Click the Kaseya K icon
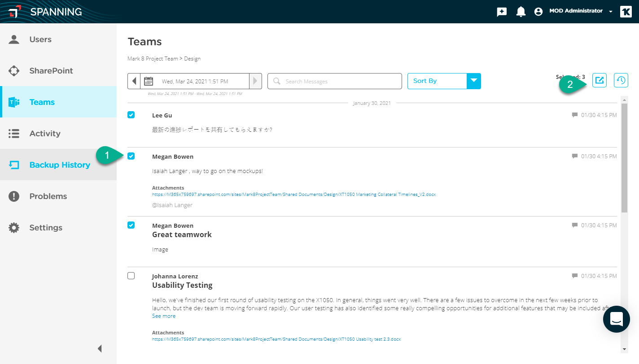 (626, 12)
